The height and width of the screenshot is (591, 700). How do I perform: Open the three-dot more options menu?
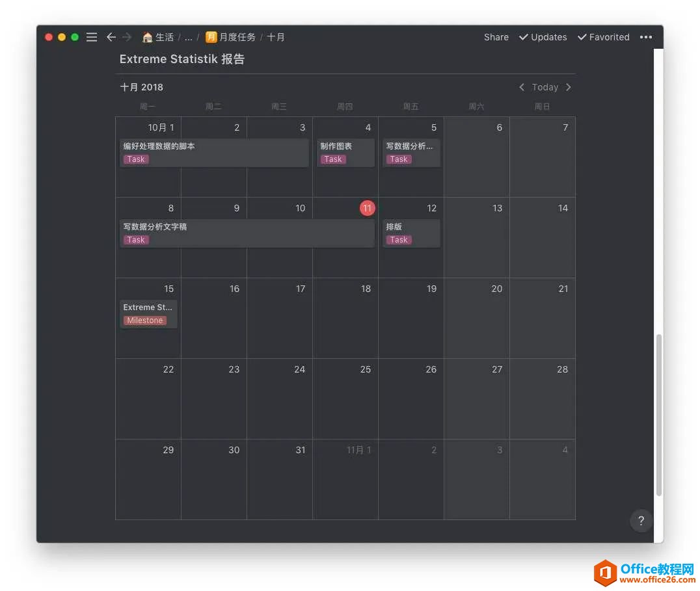click(x=645, y=37)
